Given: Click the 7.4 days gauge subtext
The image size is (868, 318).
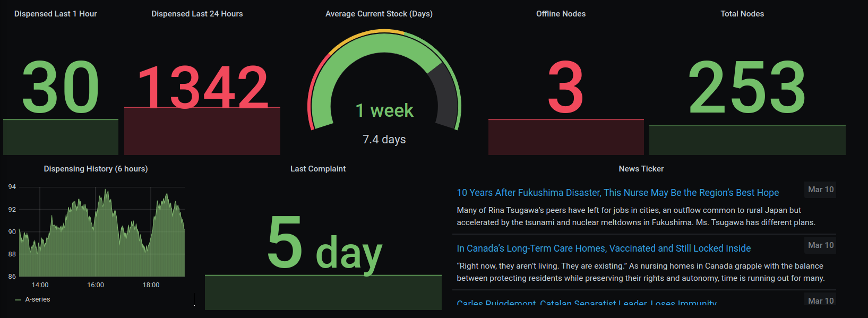Looking at the screenshot, I should (x=384, y=140).
